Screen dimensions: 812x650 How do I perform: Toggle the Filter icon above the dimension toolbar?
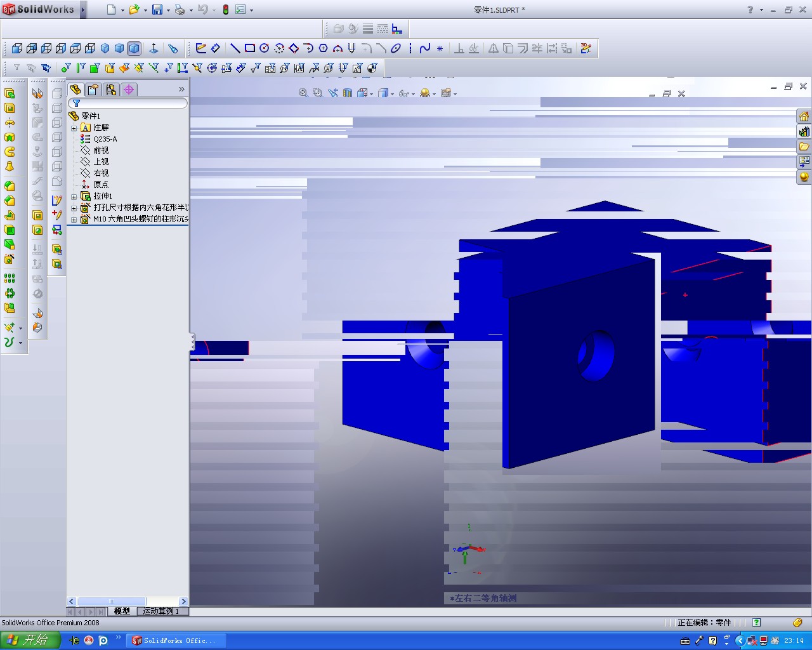pos(16,68)
